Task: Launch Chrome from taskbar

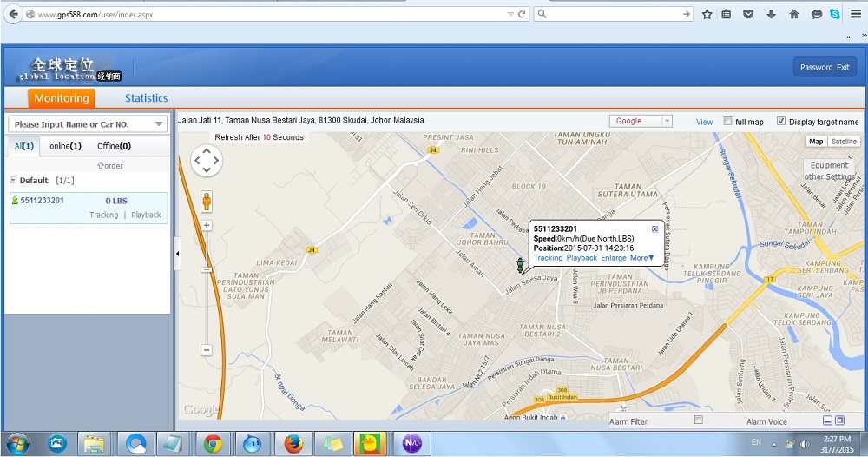Action: click(213, 444)
